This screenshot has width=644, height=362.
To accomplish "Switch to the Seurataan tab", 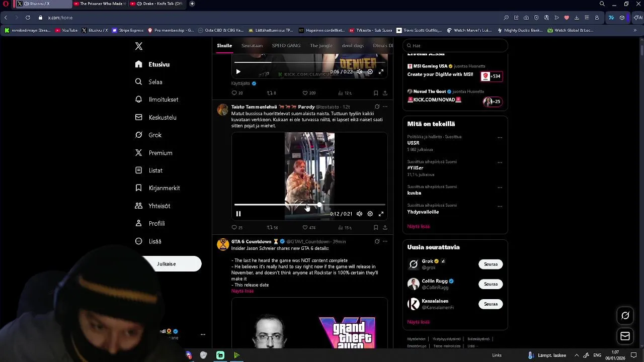I will [x=252, y=46].
